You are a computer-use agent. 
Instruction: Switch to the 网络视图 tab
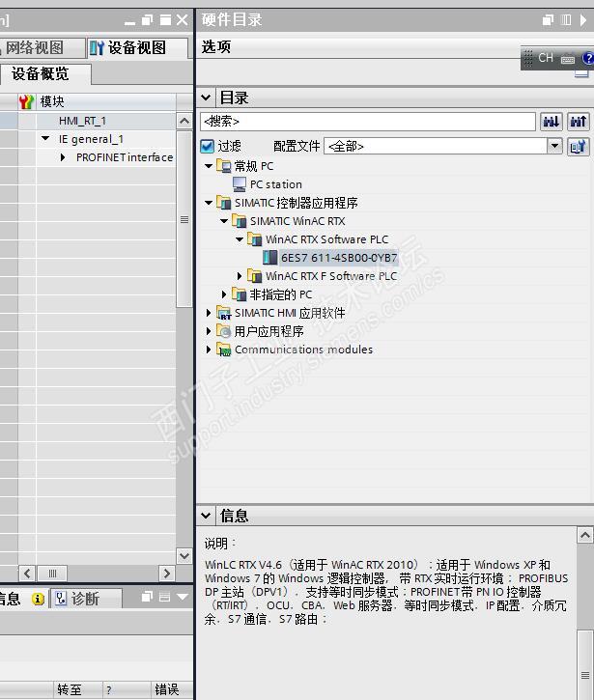click(x=42, y=47)
